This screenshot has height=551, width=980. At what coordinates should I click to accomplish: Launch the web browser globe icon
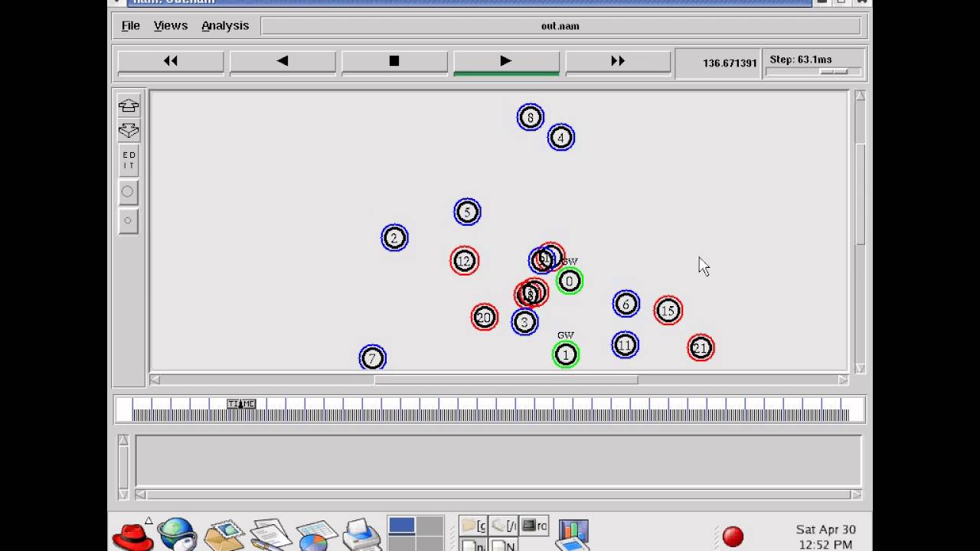tap(177, 534)
